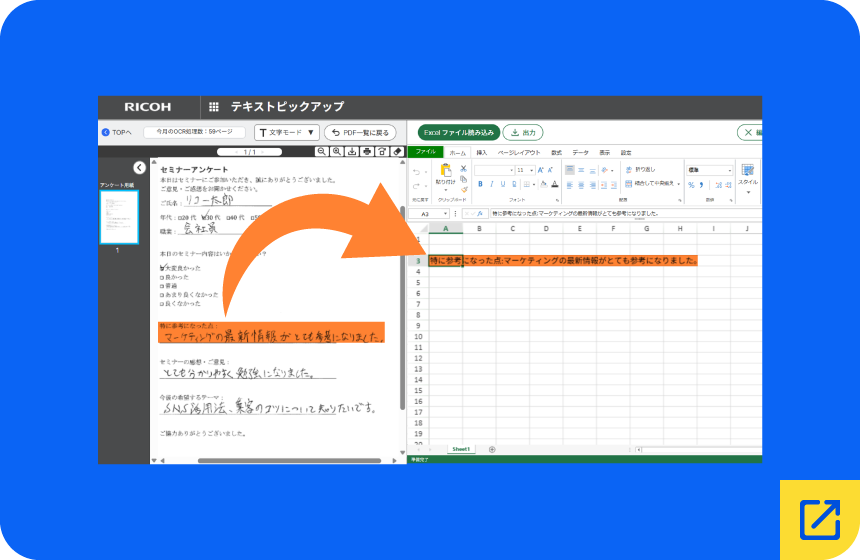
Task: Open the apps grid icon beside RICOH
Action: (214, 106)
